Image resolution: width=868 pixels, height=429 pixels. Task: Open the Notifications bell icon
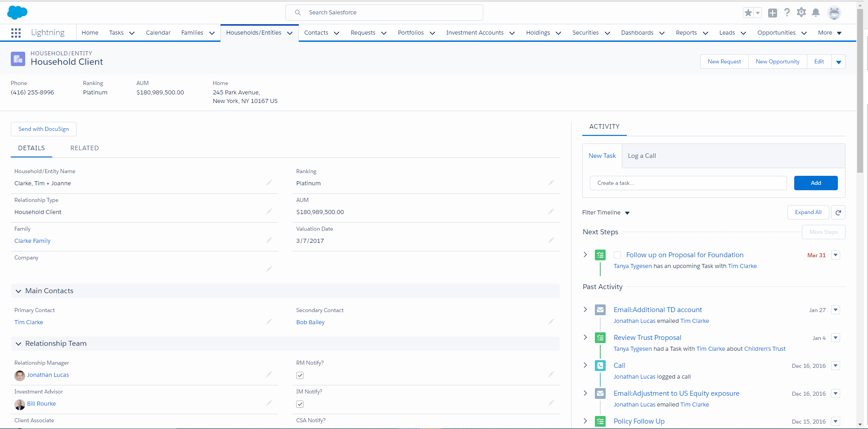click(816, 13)
